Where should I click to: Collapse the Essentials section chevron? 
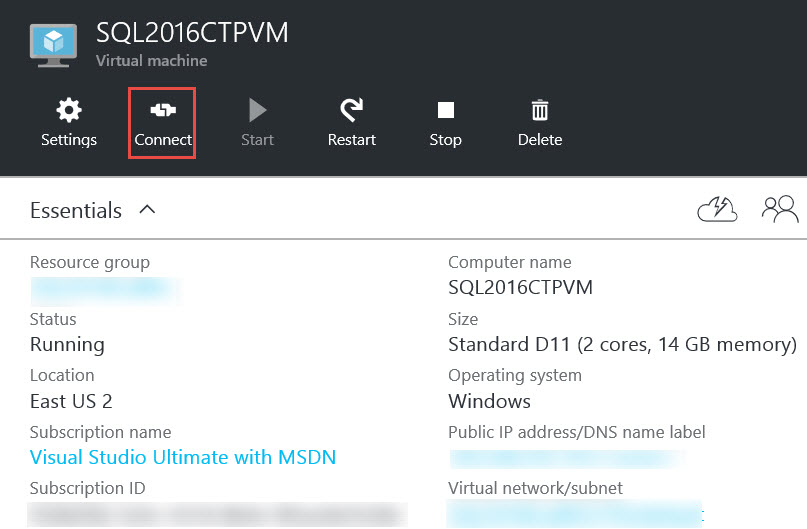click(x=147, y=209)
